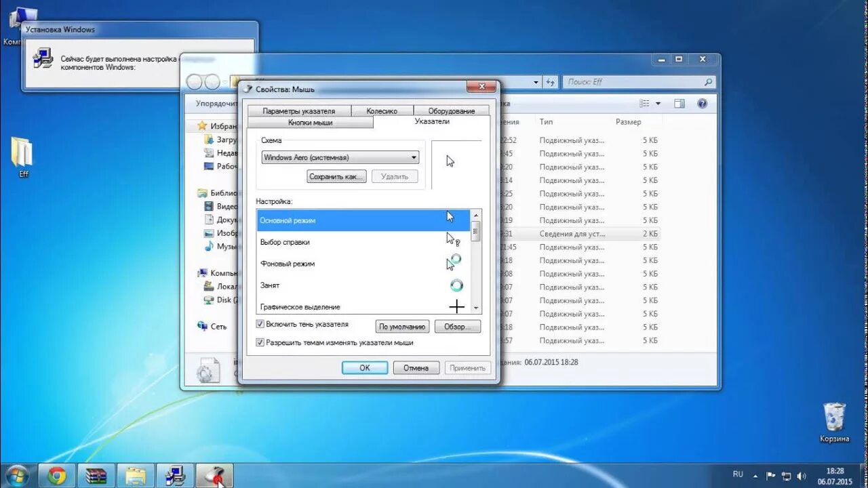Open the view options dropdown arrow in Explorer

point(658,104)
